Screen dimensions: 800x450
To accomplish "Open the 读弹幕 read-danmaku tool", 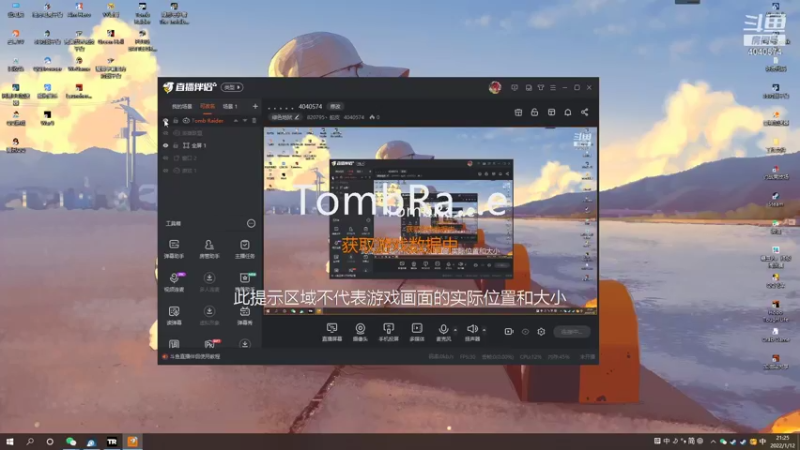I will click(173, 315).
